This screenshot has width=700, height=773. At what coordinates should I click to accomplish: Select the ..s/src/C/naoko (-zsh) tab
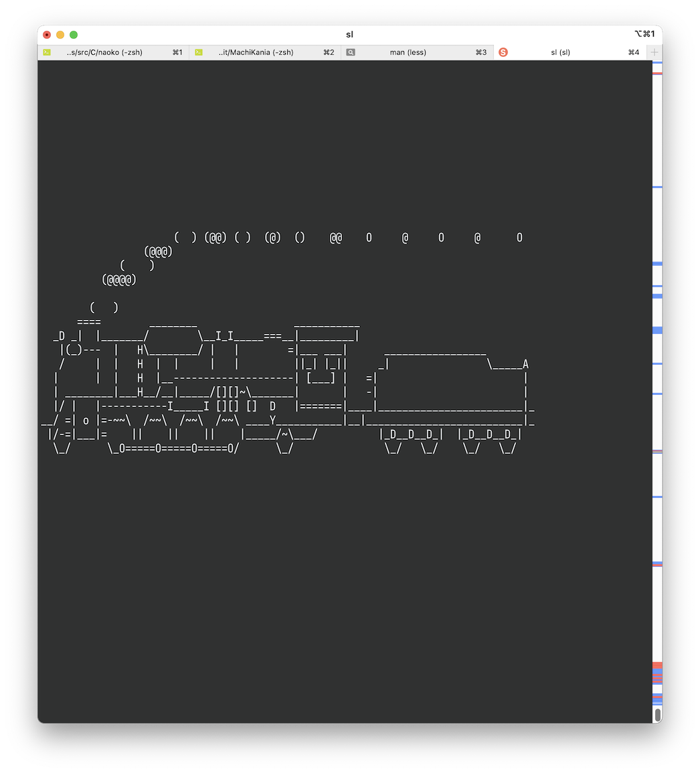(104, 52)
